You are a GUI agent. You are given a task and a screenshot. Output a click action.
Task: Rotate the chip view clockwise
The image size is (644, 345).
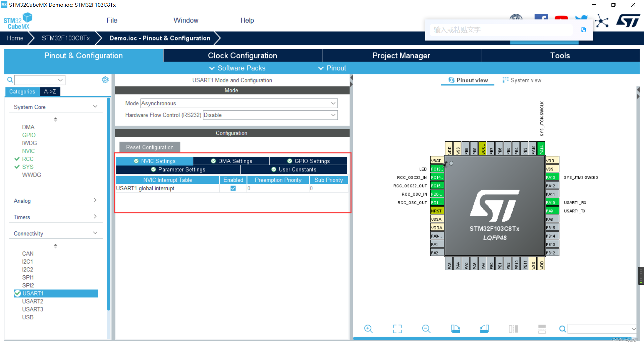tap(455, 329)
